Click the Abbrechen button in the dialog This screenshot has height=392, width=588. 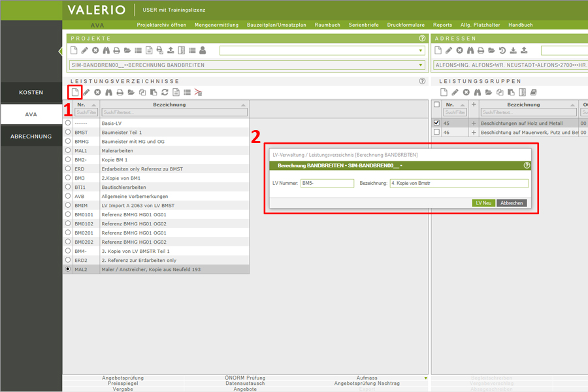(512, 203)
